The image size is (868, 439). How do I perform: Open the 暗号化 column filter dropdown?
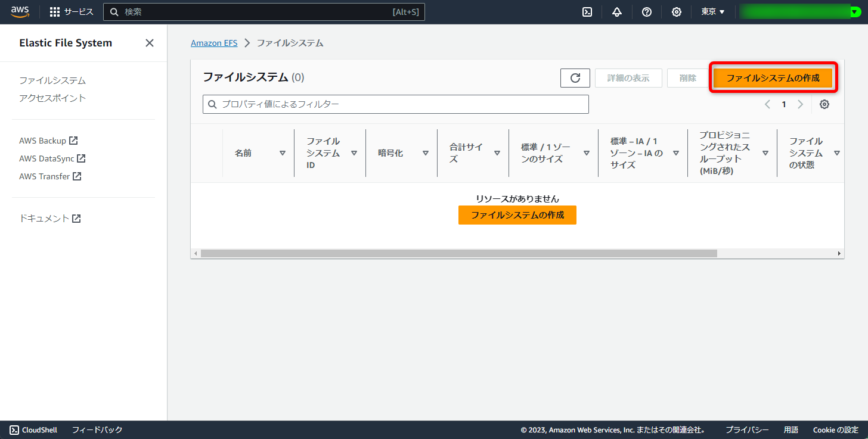coord(426,152)
